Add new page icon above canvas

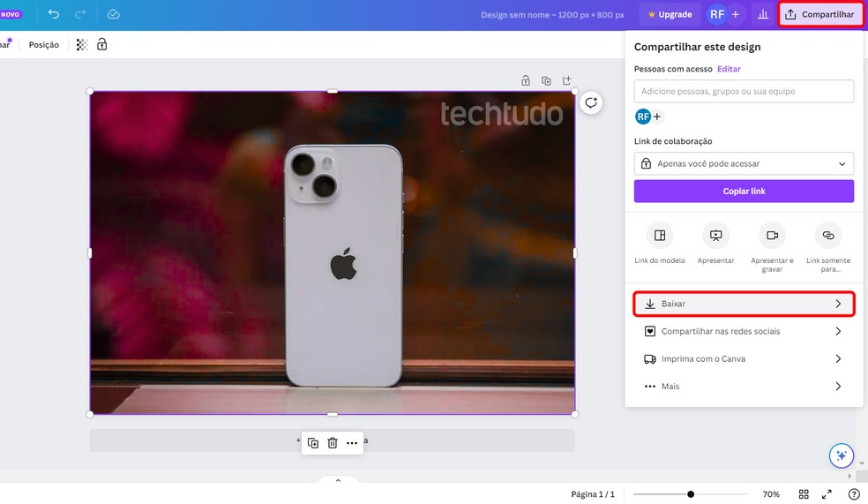pos(567,81)
